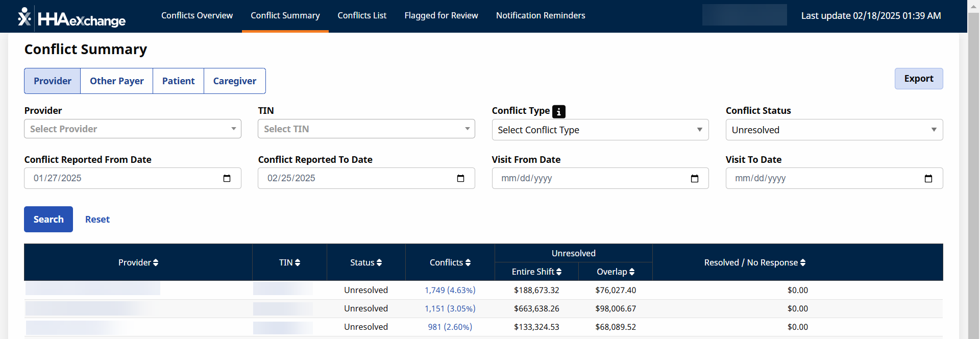Switch to the Caregiver tab
Image resolution: width=980 pixels, height=339 pixels.
[x=234, y=81]
